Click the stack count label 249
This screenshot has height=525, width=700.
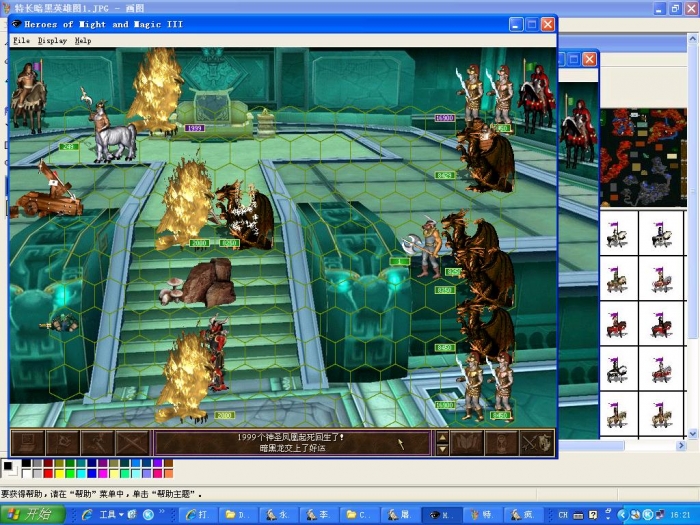[x=68, y=146]
